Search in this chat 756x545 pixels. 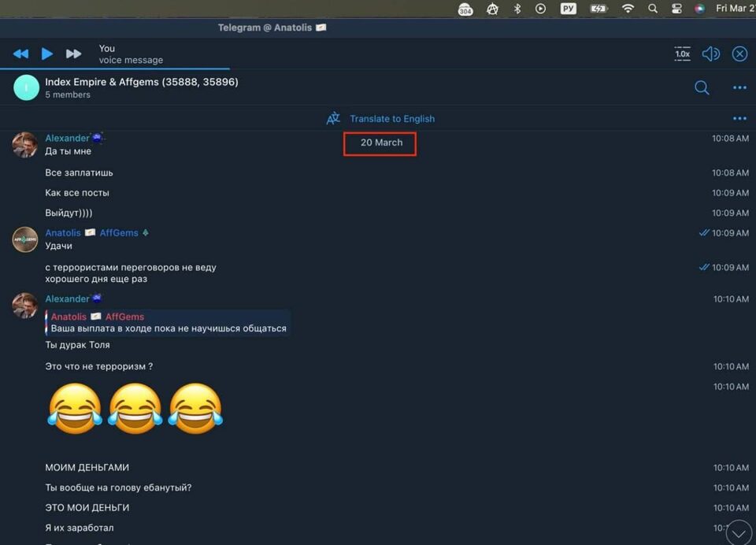click(702, 87)
